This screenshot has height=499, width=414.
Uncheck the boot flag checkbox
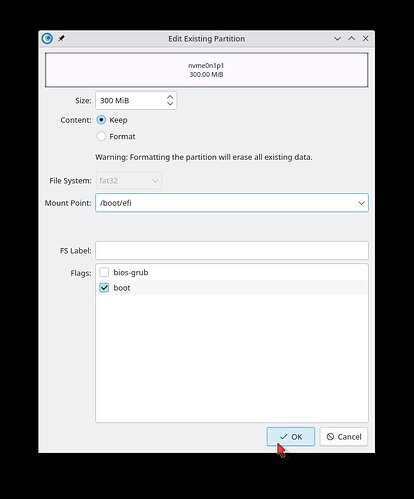[104, 288]
